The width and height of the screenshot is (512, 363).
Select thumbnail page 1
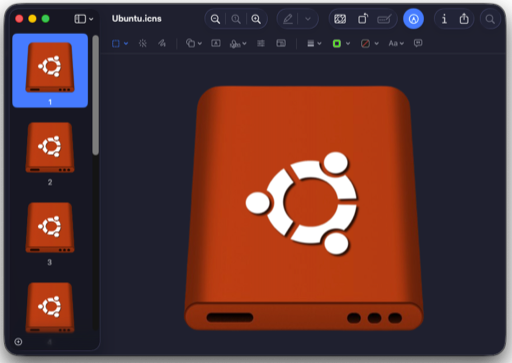pyautogui.click(x=50, y=70)
